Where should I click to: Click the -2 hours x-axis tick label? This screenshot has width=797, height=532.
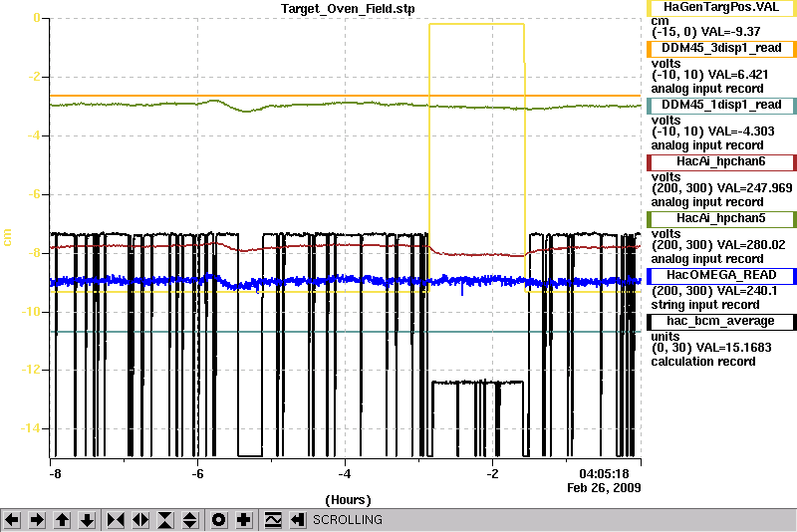[492, 474]
